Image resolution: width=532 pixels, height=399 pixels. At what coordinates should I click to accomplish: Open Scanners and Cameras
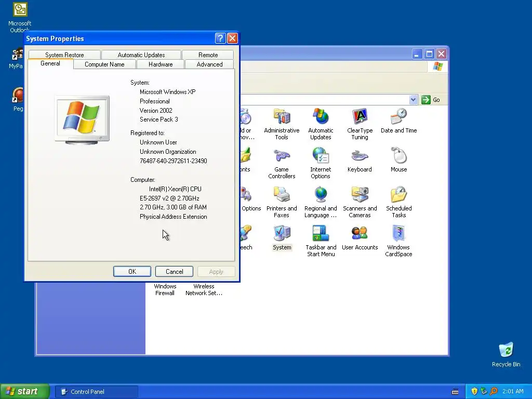click(360, 202)
